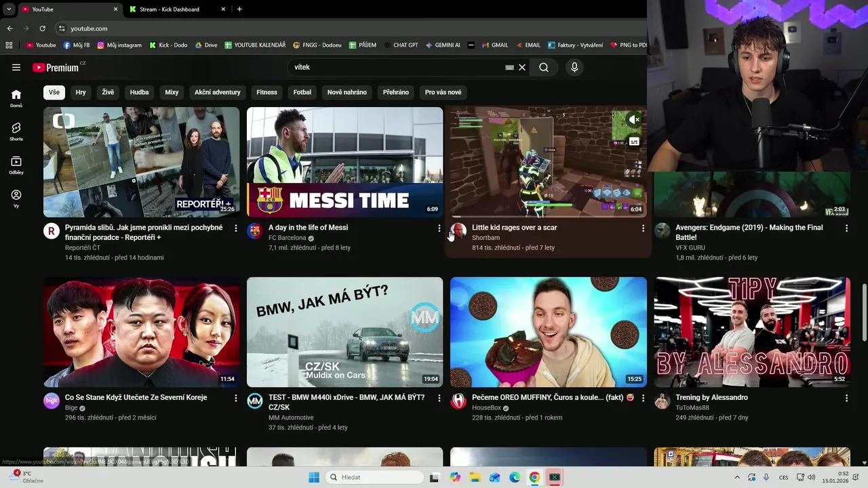Reload the page in Chrome

tap(42, 28)
